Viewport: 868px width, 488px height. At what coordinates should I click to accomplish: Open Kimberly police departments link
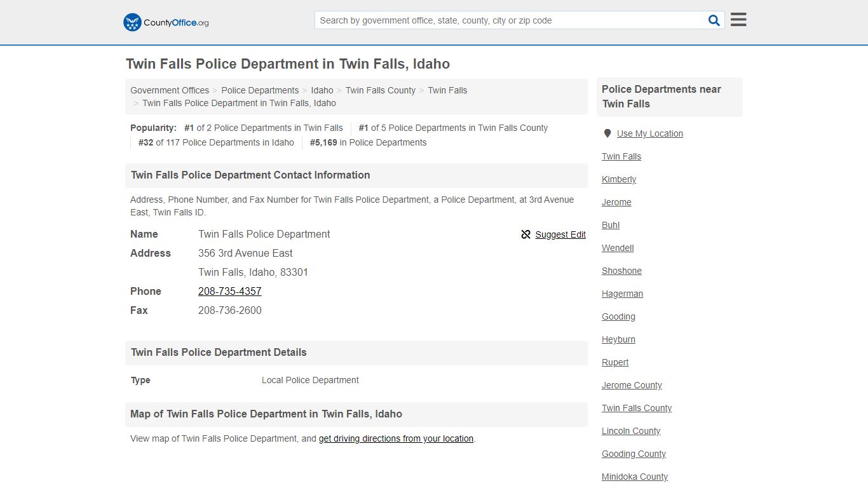coord(619,179)
